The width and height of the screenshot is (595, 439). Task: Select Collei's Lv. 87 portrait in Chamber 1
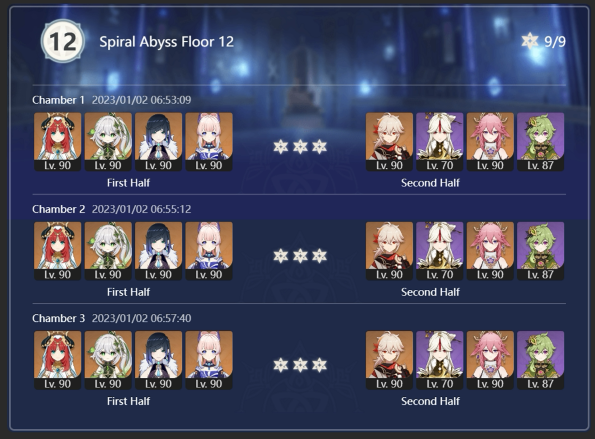click(541, 142)
